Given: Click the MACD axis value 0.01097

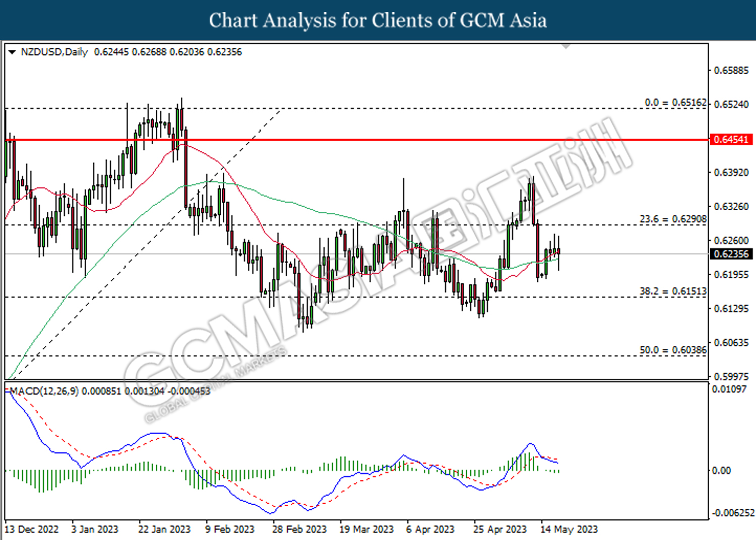Looking at the screenshot, I should click(x=729, y=389).
